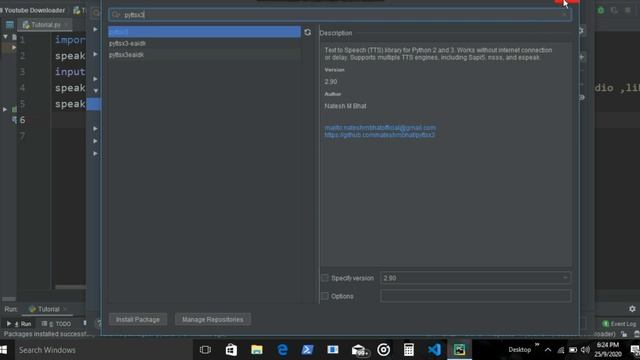Open the Run tool window button

19,324
